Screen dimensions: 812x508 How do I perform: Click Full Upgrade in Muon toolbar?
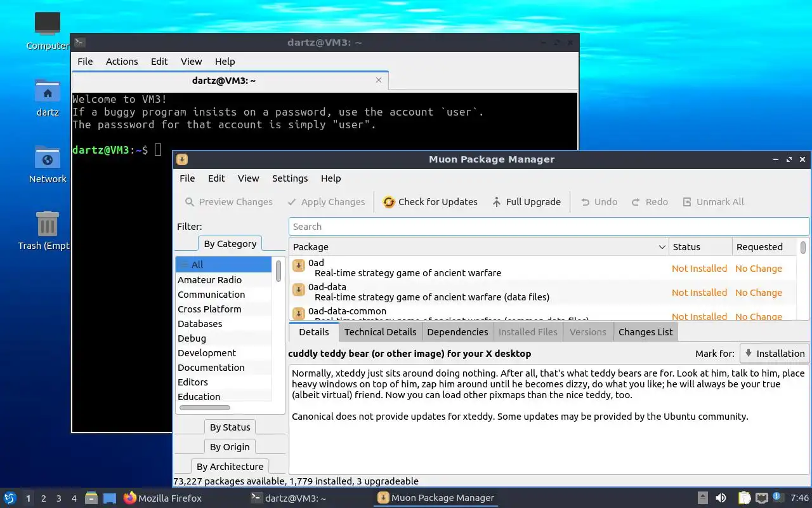526,202
